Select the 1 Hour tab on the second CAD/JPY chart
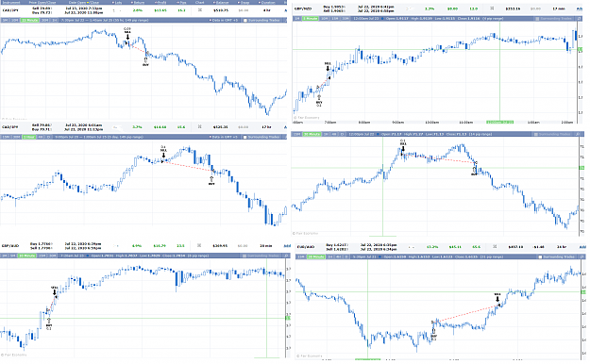This screenshot has height=364, width=590. tap(29, 137)
